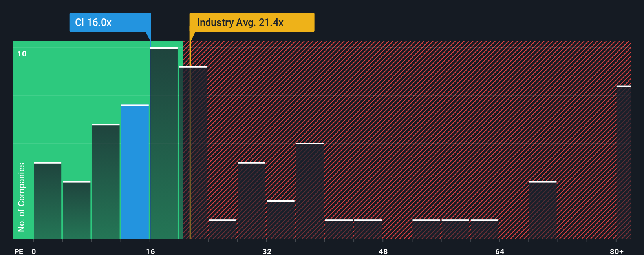Click the 32 x-axis tick label

[x=267, y=251]
